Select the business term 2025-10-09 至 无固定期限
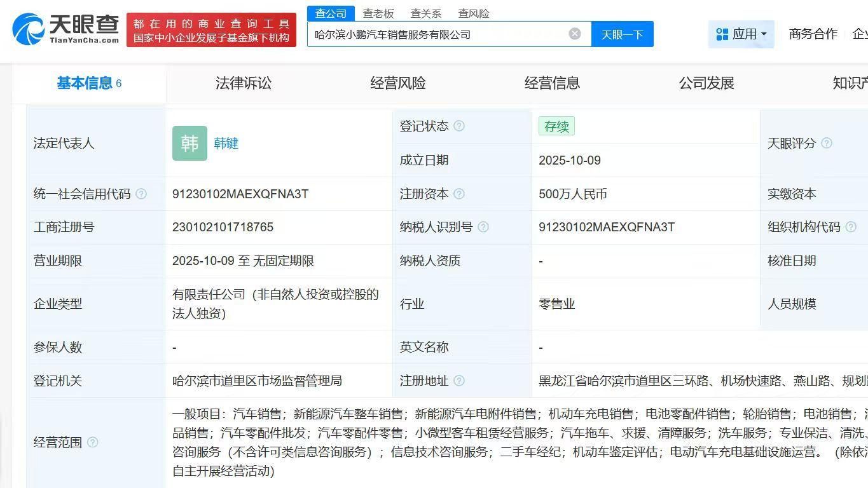Viewport: 868px width, 488px height. pos(243,261)
